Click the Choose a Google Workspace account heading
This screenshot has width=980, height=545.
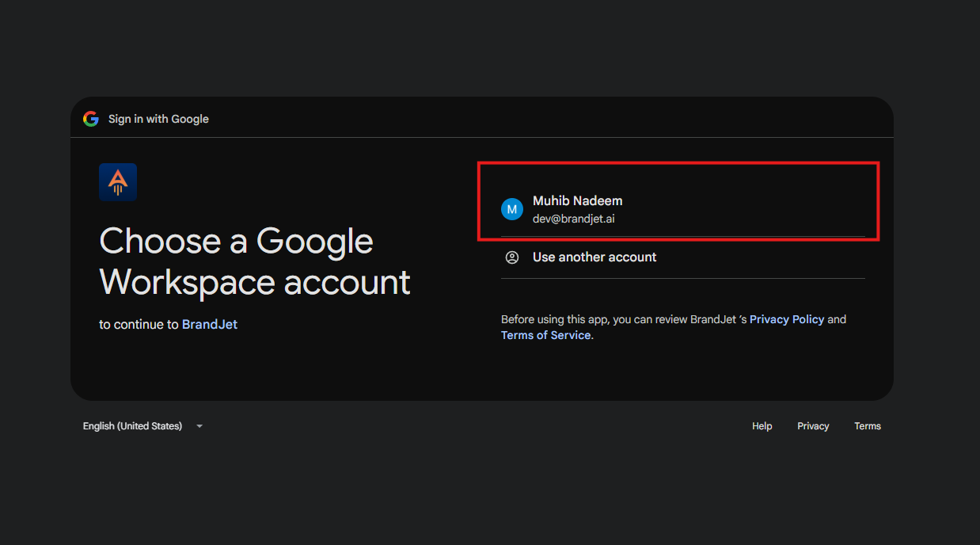point(255,262)
